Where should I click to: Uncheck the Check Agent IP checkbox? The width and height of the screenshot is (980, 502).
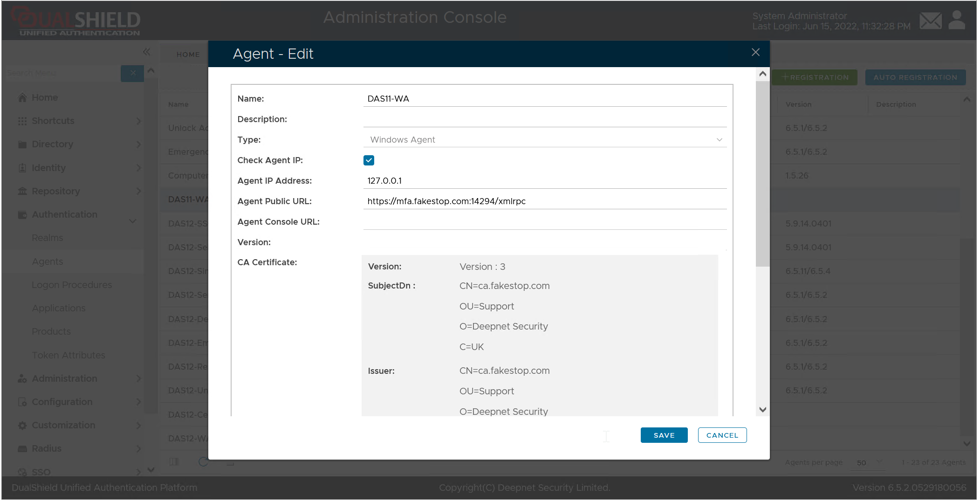coord(369,160)
